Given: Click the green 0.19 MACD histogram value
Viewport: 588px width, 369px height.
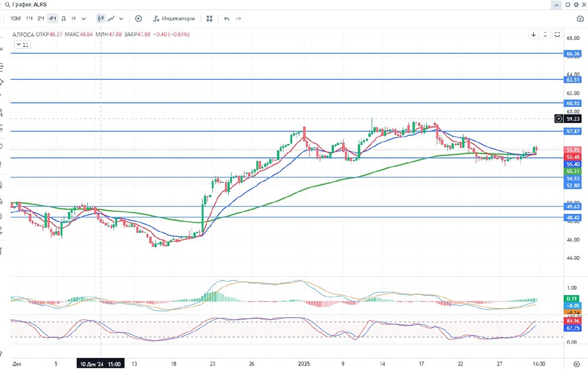Looking at the screenshot, I should [572, 298].
